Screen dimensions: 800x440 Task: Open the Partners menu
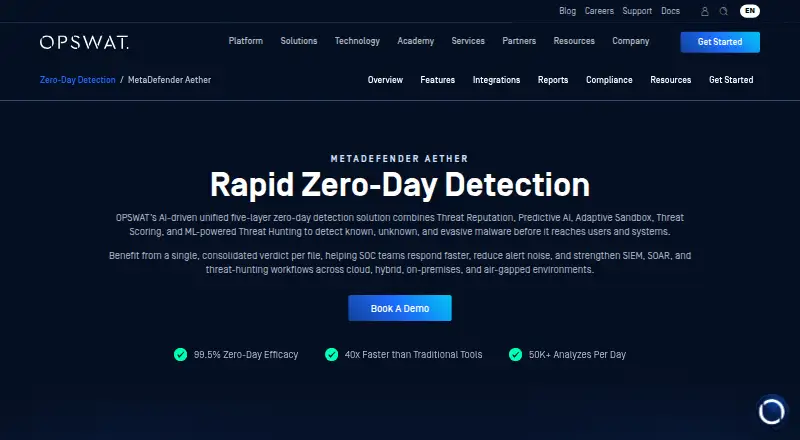(519, 41)
